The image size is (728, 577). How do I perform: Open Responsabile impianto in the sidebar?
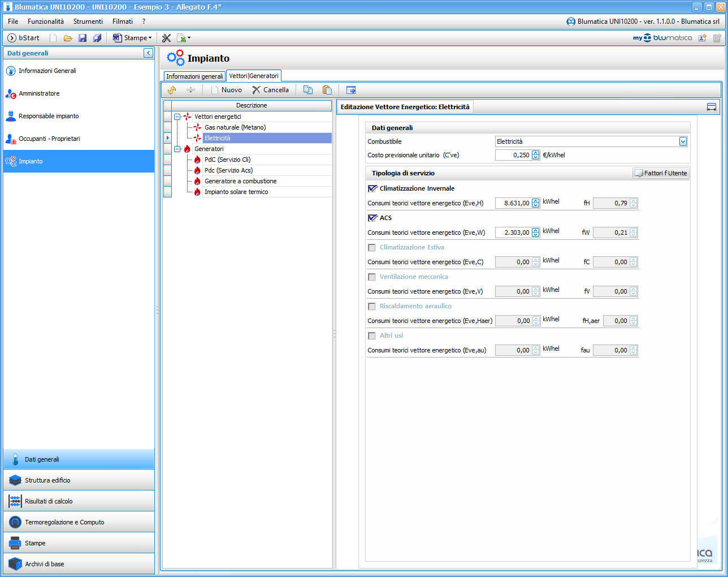(x=79, y=116)
